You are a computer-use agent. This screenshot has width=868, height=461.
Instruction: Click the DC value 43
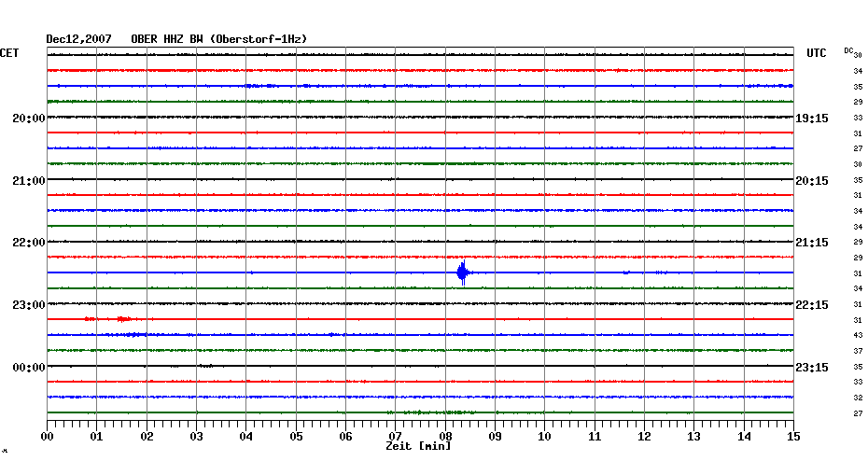coord(858,335)
